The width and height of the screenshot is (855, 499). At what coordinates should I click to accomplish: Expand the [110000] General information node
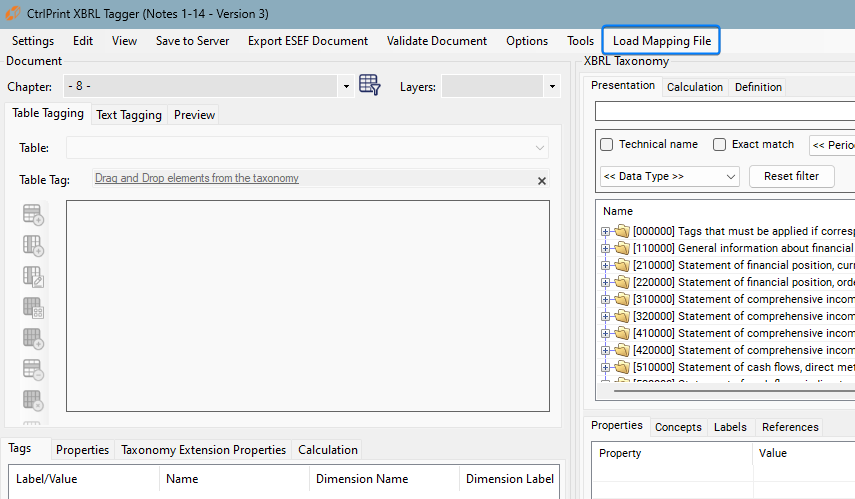tap(605, 248)
